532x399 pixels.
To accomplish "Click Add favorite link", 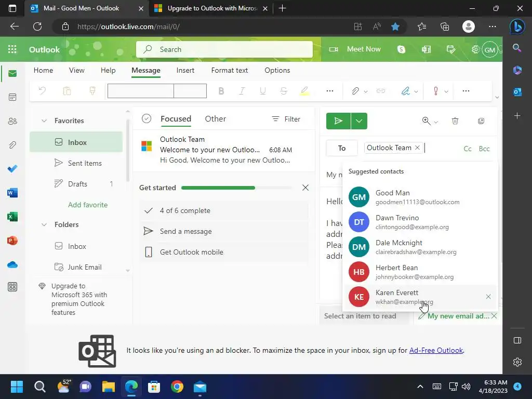I will [x=88, y=205].
